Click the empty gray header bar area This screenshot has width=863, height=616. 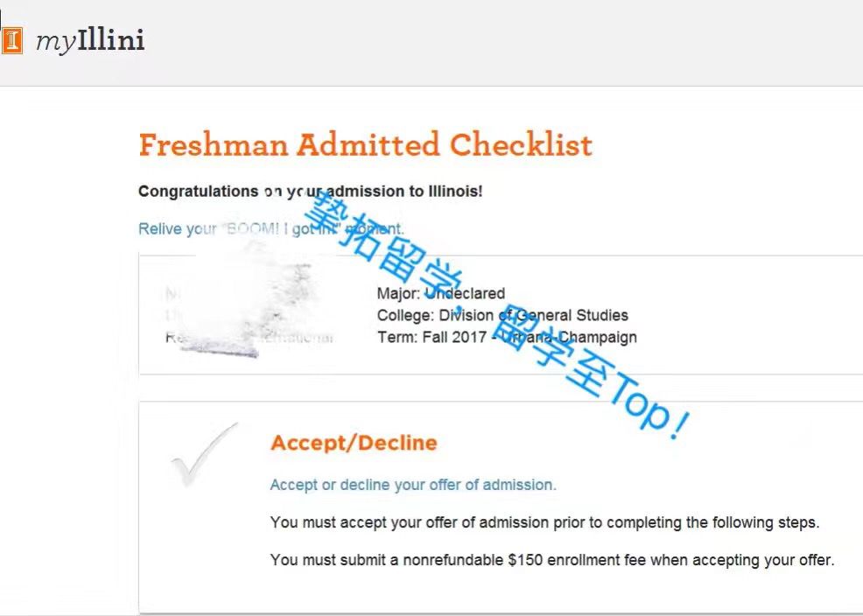525,42
